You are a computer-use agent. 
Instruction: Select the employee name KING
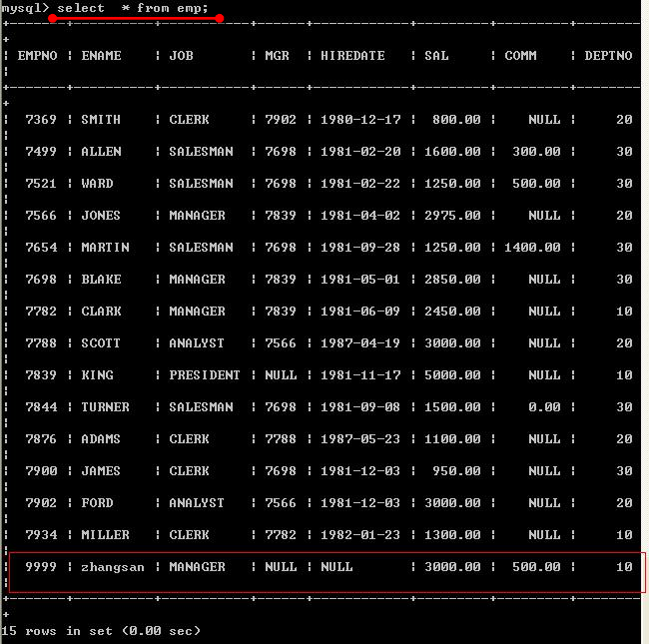pos(97,375)
